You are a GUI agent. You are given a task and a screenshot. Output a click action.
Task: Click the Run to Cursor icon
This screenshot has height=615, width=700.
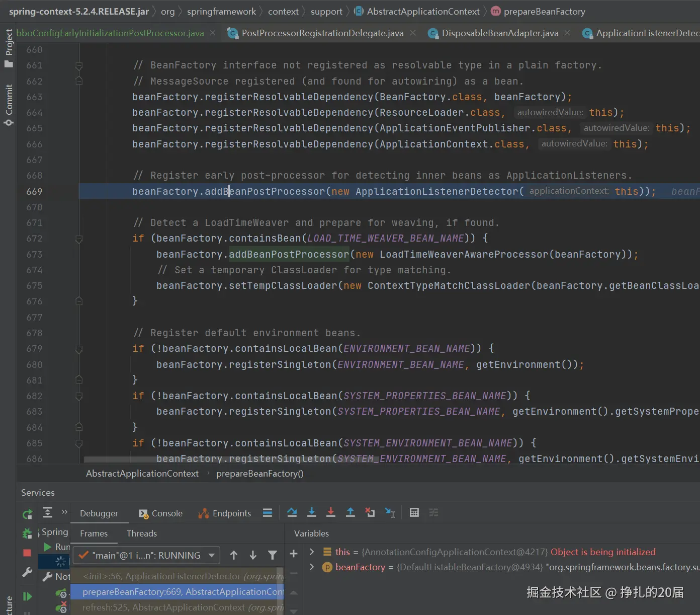tap(390, 513)
